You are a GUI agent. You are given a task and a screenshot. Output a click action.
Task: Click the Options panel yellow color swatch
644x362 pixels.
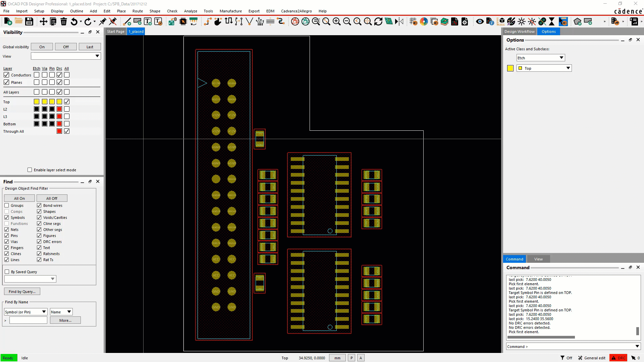pyautogui.click(x=510, y=68)
